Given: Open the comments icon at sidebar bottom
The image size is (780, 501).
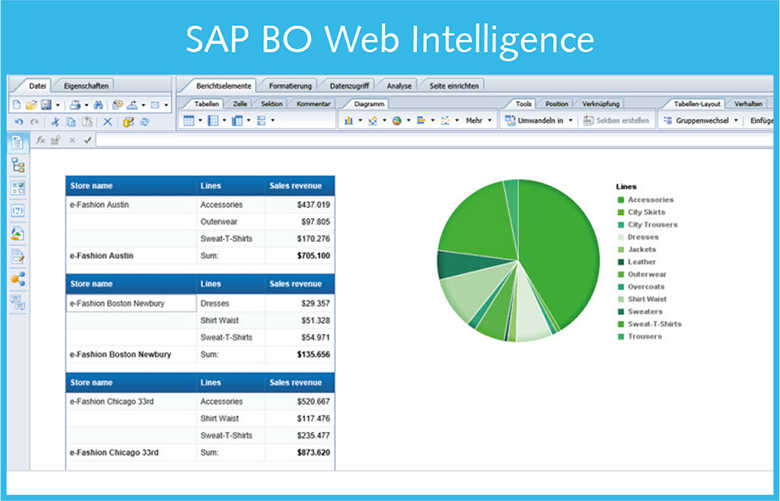Looking at the screenshot, I should coord(17,302).
